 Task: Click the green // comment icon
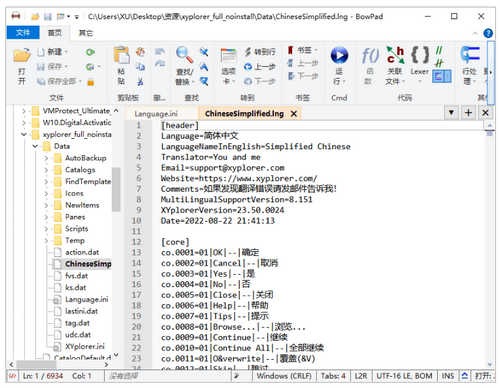(x=439, y=51)
